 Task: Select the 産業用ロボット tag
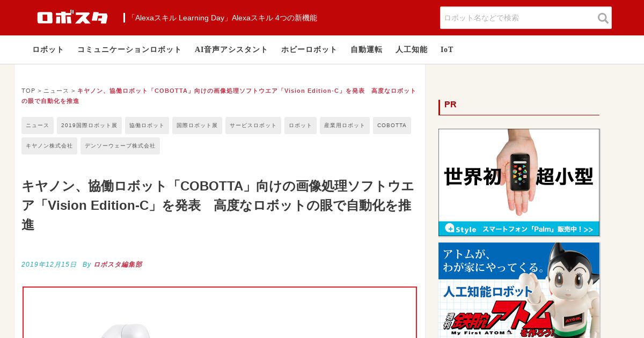tap(345, 126)
